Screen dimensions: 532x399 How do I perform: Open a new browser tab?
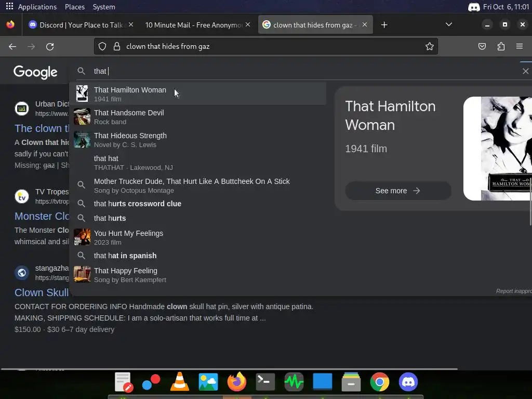(384, 25)
